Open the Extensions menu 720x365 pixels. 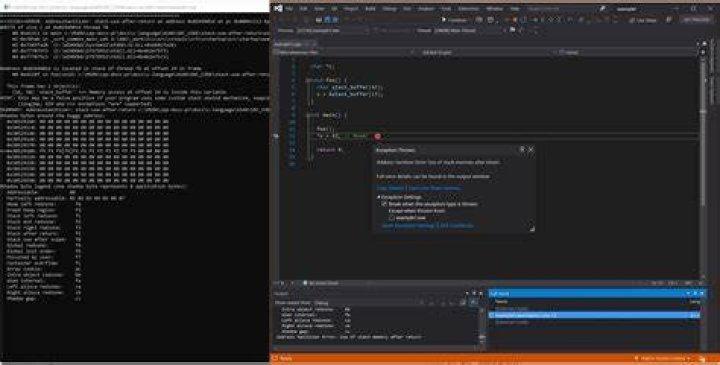click(x=468, y=9)
